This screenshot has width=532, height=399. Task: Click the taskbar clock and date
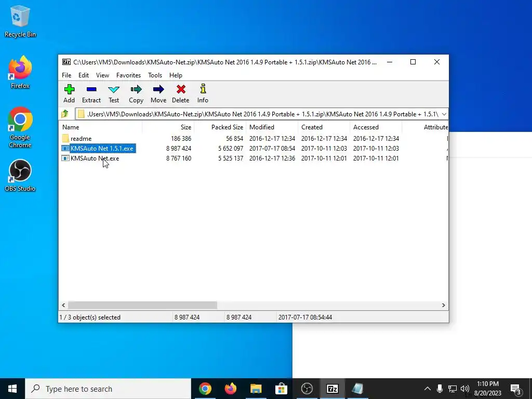tap(487, 389)
